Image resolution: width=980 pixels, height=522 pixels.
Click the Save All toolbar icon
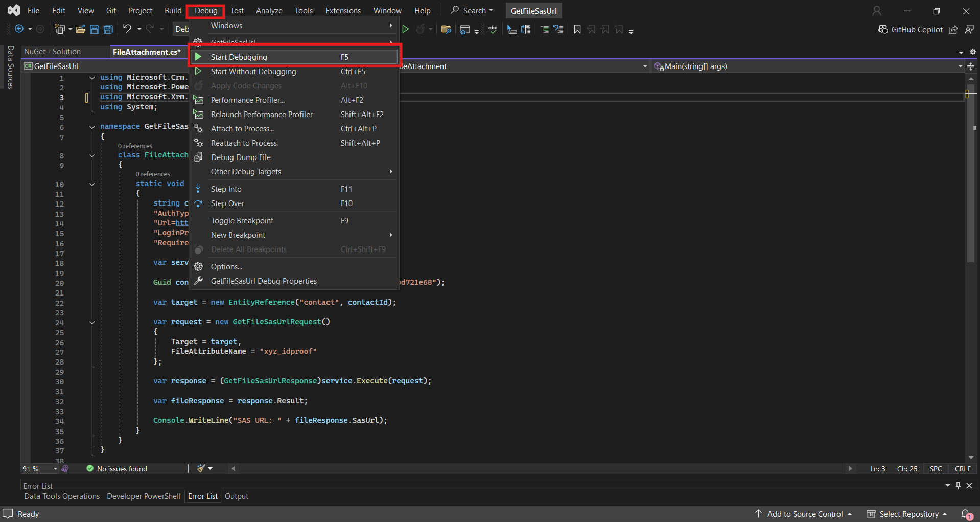(x=108, y=29)
